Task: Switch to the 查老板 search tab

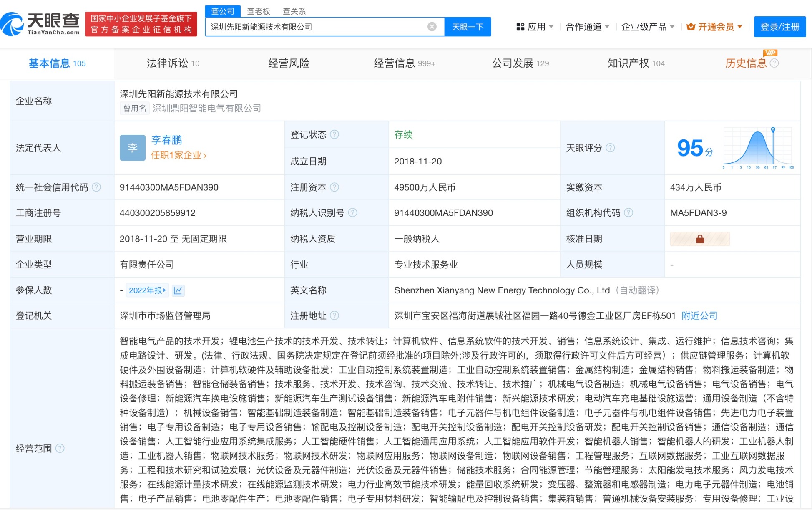Action: (259, 11)
